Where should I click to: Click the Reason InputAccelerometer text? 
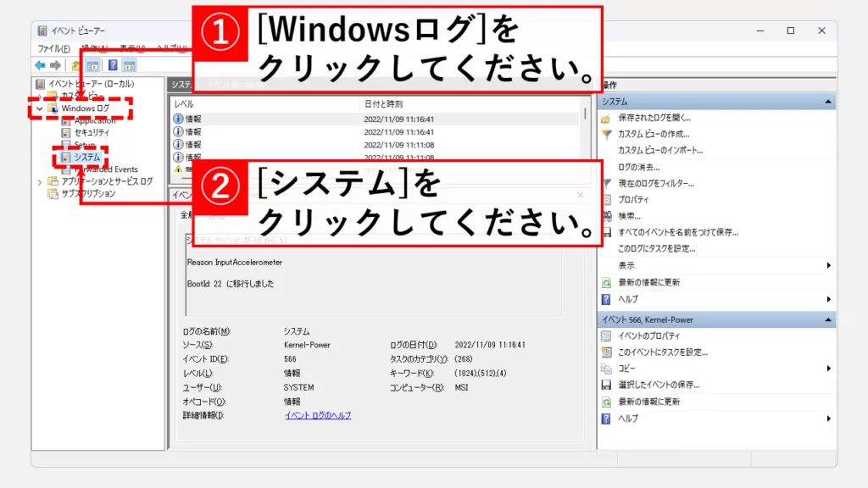click(x=235, y=263)
